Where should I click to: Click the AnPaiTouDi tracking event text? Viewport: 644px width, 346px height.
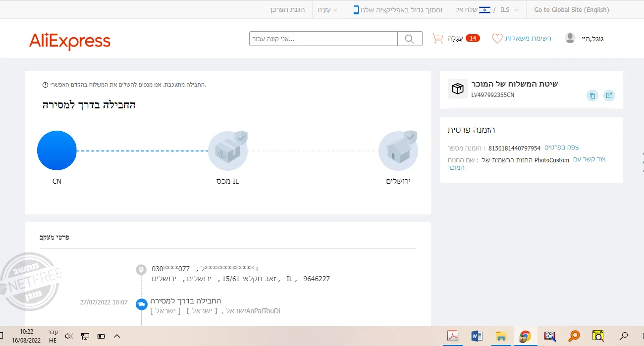click(263, 311)
